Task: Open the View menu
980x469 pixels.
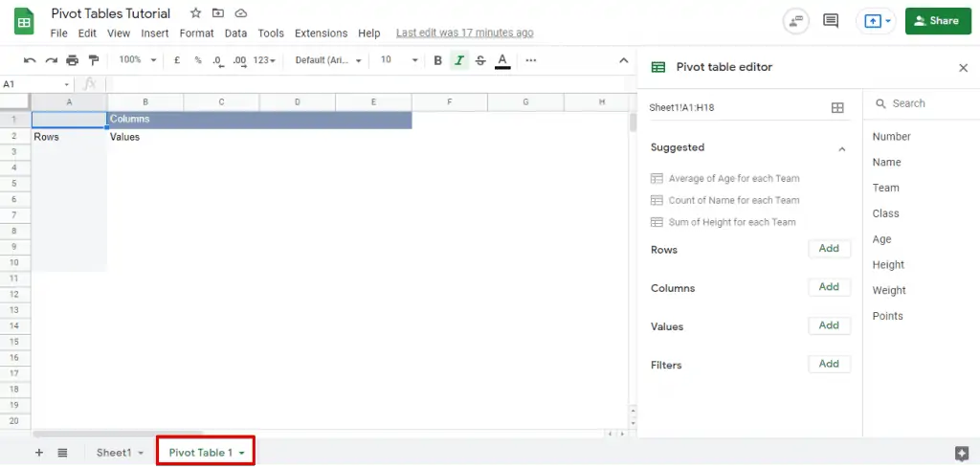Action: pos(119,33)
